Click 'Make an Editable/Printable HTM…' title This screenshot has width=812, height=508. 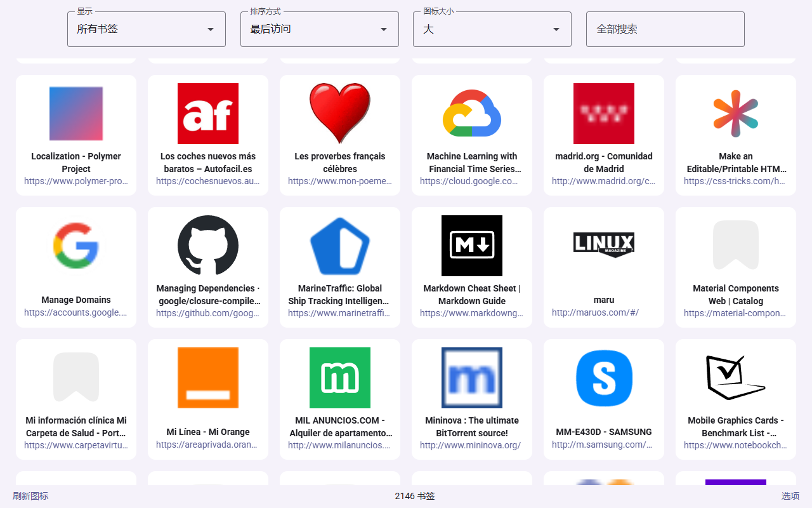[x=736, y=163]
